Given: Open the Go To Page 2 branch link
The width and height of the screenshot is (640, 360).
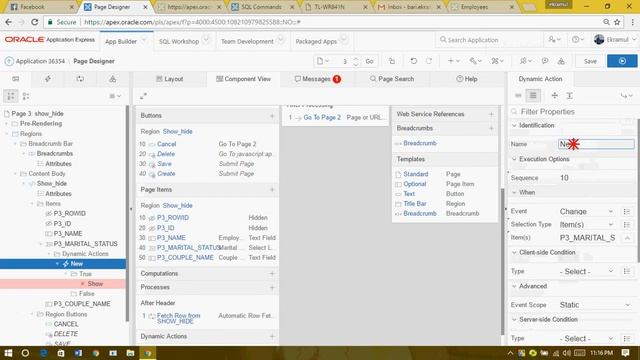Looking at the screenshot, I should coord(322,117).
